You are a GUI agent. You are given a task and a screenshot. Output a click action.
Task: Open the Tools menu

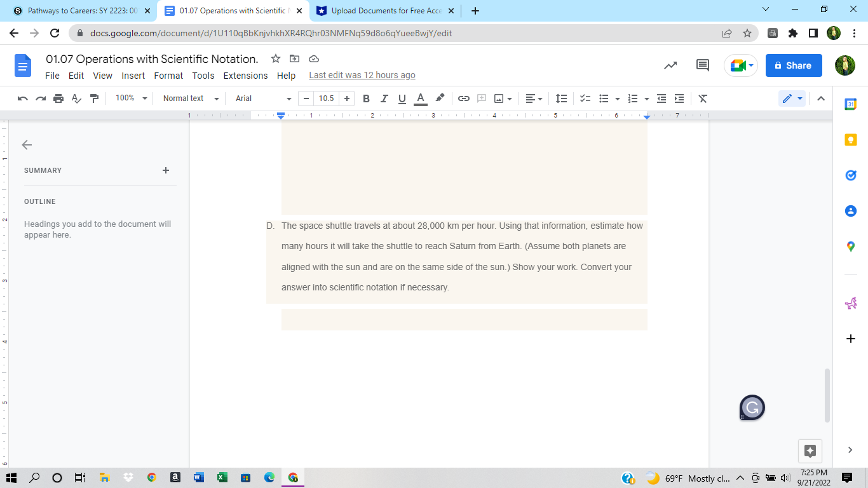pyautogui.click(x=203, y=76)
